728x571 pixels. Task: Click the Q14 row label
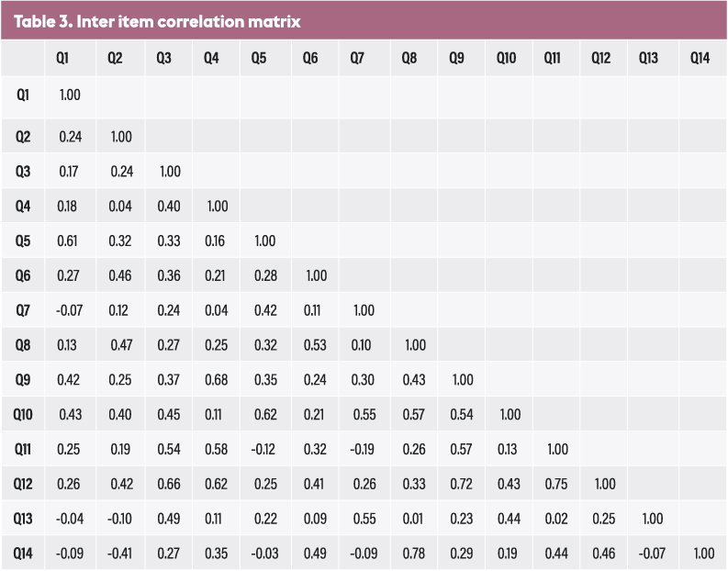[23, 554]
